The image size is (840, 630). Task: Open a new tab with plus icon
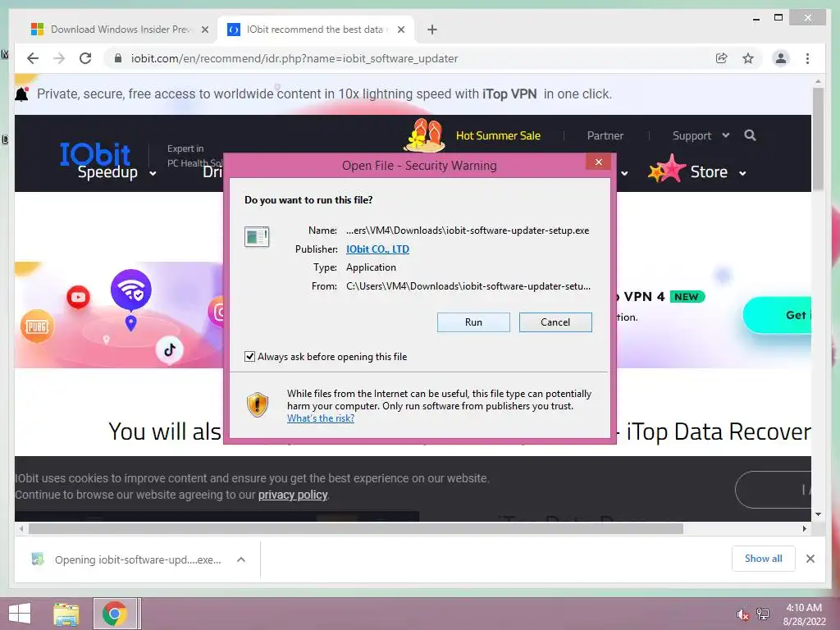[432, 30]
